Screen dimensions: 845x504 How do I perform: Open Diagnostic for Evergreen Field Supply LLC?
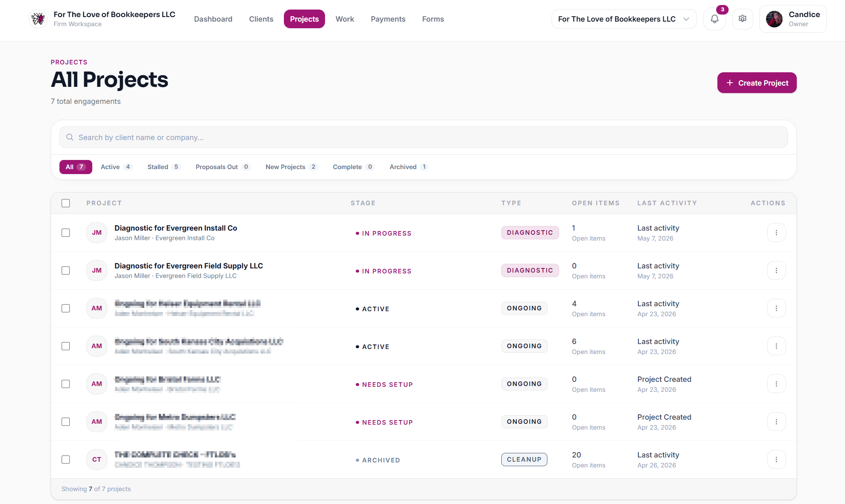pyautogui.click(x=189, y=266)
